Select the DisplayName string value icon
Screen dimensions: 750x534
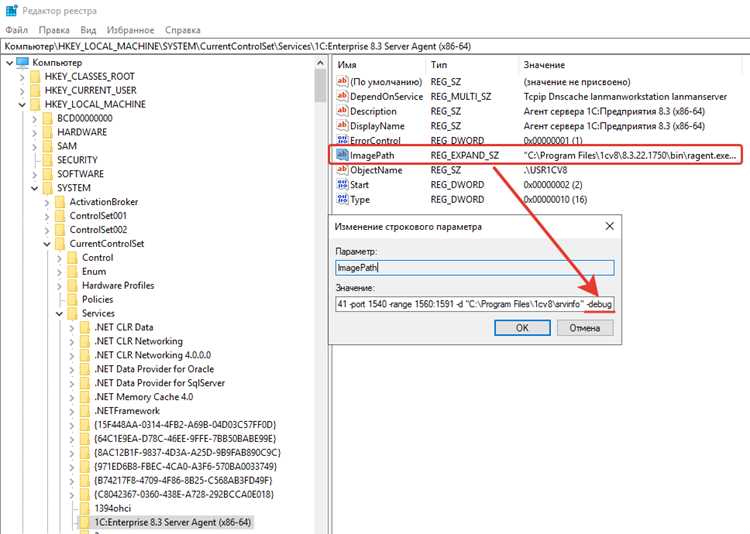coord(342,126)
